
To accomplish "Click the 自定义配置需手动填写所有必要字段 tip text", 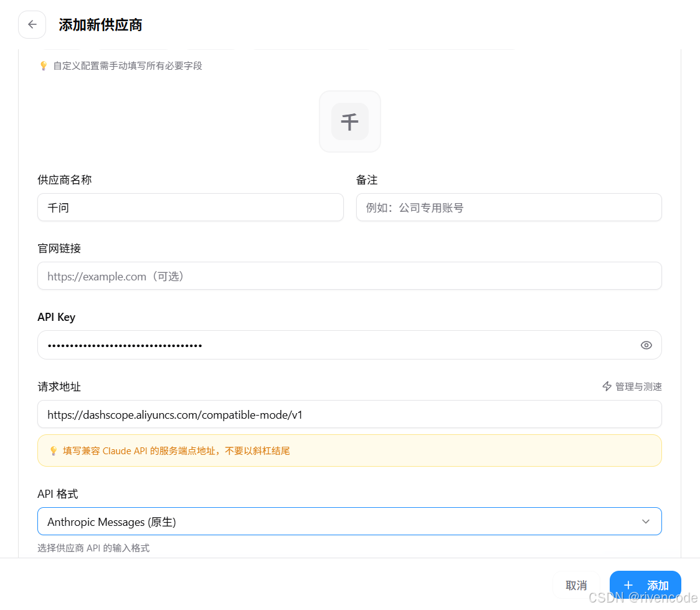I will click(128, 66).
